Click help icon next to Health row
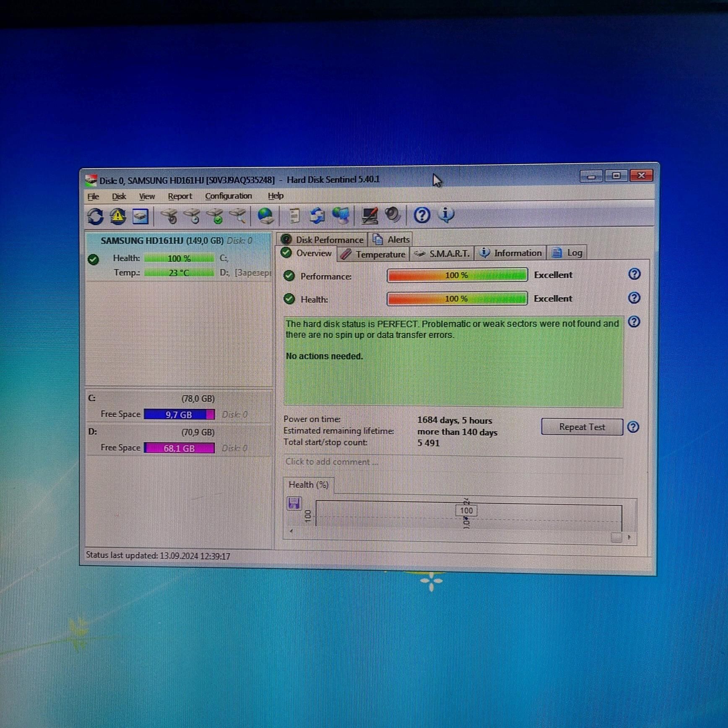Screen dimensions: 728x728 tap(634, 298)
